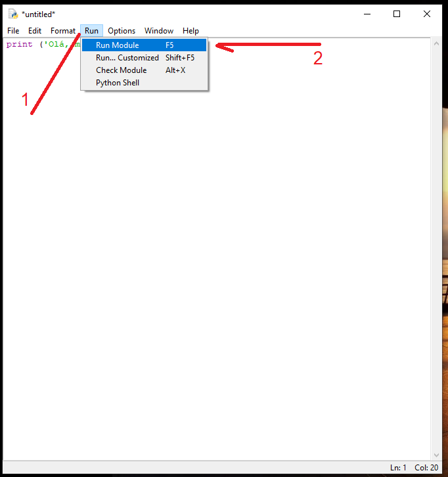448x477 pixels.
Task: Click the scrollbar up arrow
Action: coord(436,44)
